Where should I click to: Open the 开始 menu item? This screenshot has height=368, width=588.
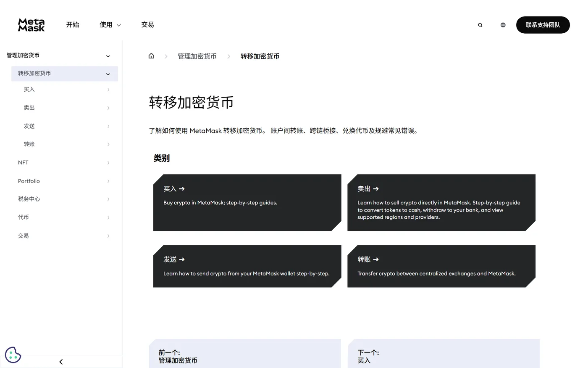[x=73, y=25]
